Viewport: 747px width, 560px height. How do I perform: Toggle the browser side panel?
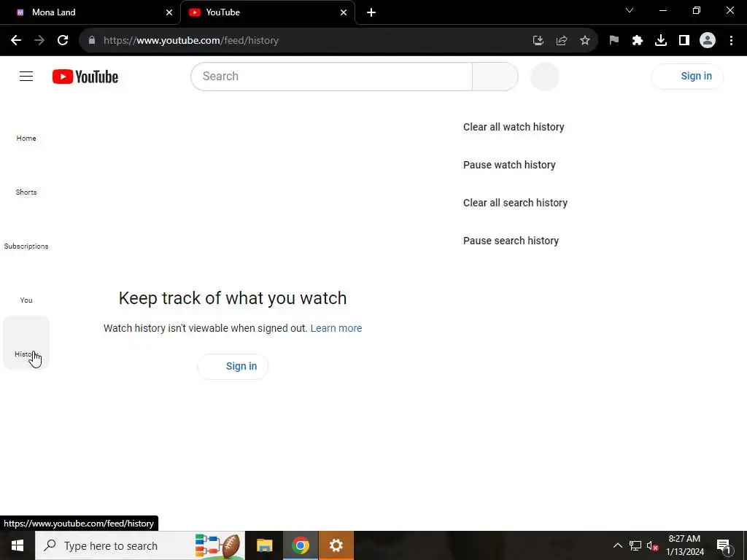[684, 41]
